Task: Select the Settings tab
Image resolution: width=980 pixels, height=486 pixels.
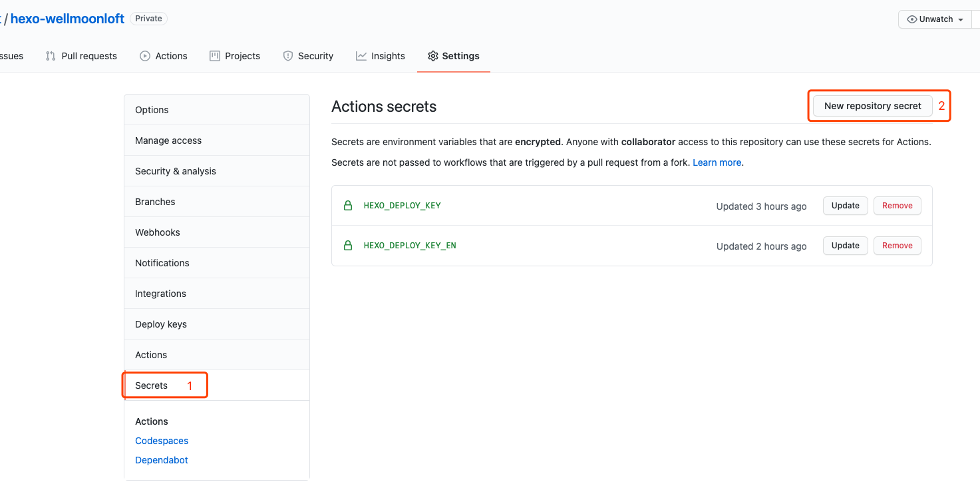Action: [454, 56]
